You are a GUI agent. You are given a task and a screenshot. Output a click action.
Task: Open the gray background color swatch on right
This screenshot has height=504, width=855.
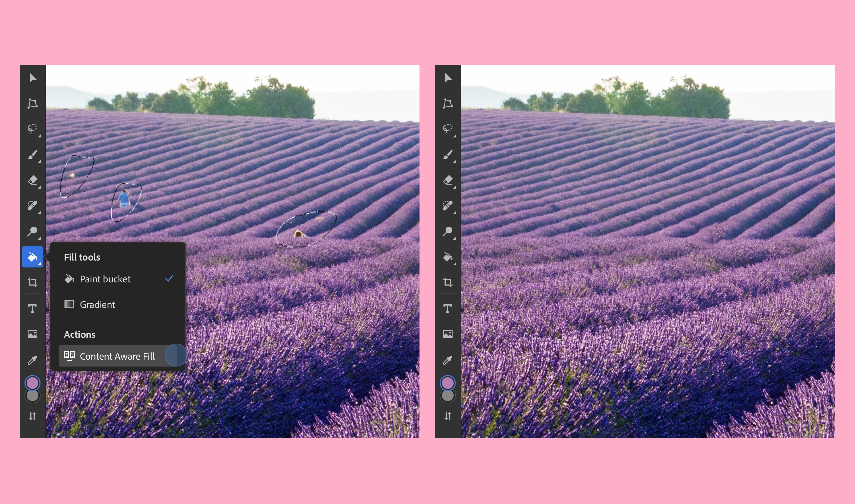[x=448, y=396]
